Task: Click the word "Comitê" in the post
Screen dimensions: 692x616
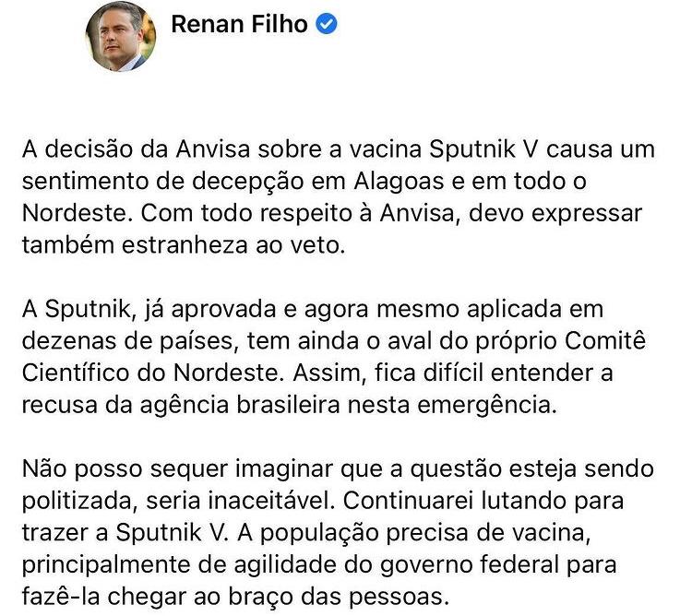Action: click(x=605, y=341)
